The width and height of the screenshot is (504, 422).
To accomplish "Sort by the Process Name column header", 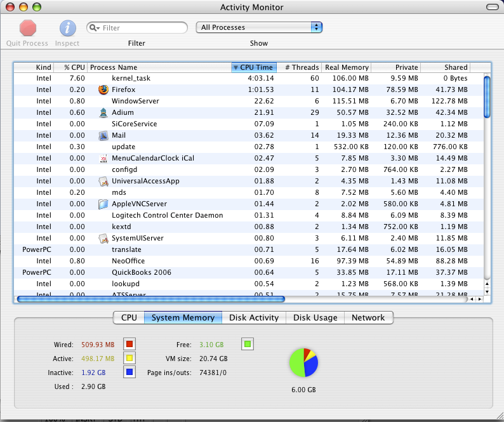I will pyautogui.click(x=159, y=67).
